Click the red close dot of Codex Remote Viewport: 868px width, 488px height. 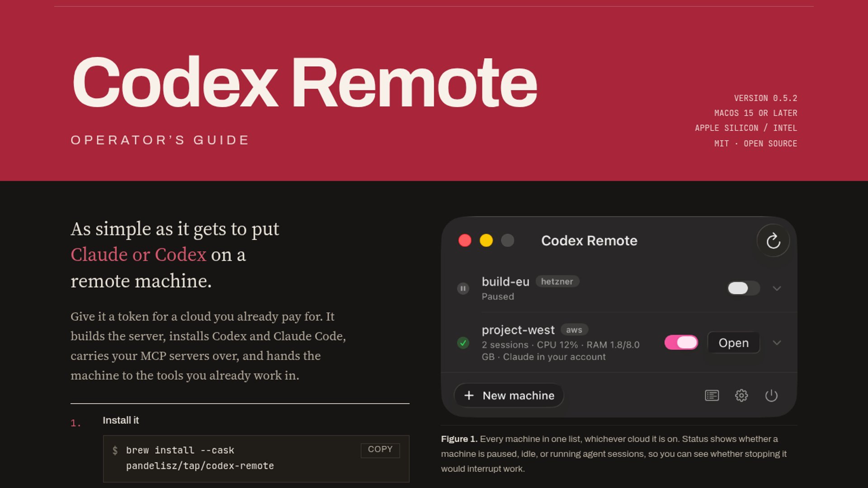point(465,240)
